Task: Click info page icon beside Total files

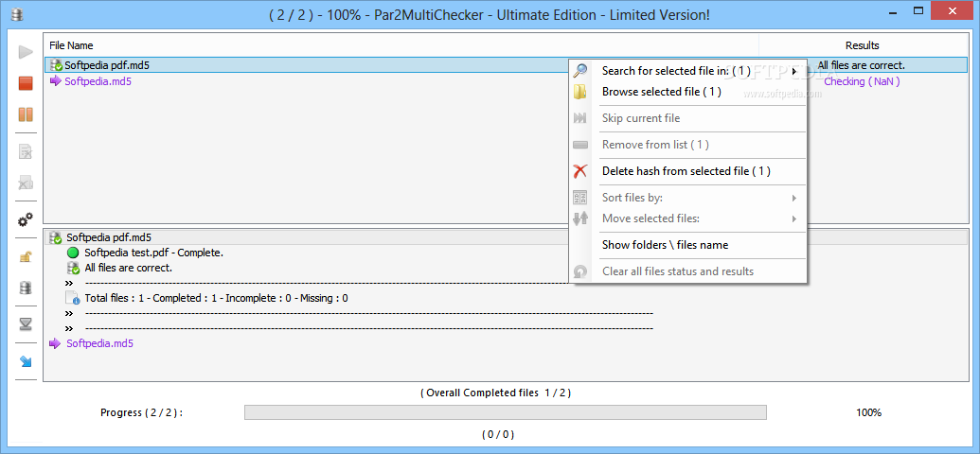Action: [x=73, y=298]
